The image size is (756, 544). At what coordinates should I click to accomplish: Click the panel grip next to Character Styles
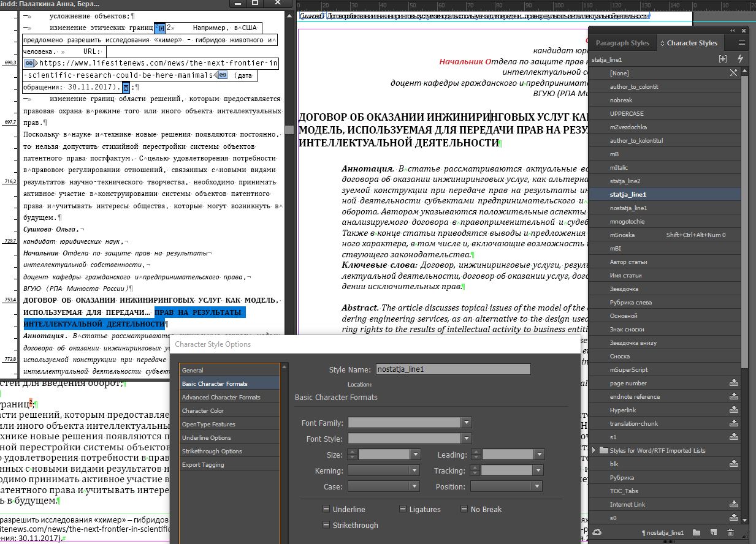click(x=662, y=43)
